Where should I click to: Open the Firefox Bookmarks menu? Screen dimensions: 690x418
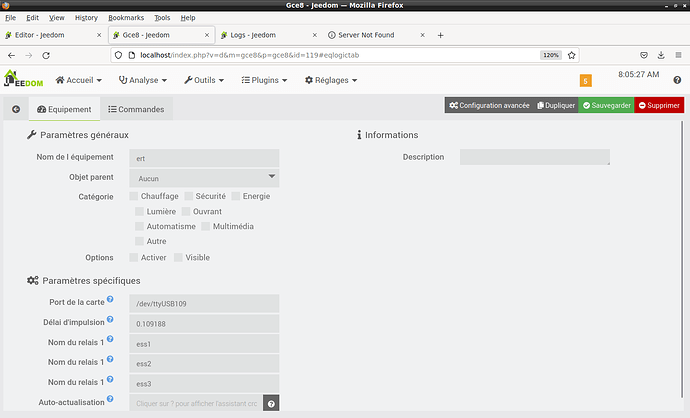point(126,18)
